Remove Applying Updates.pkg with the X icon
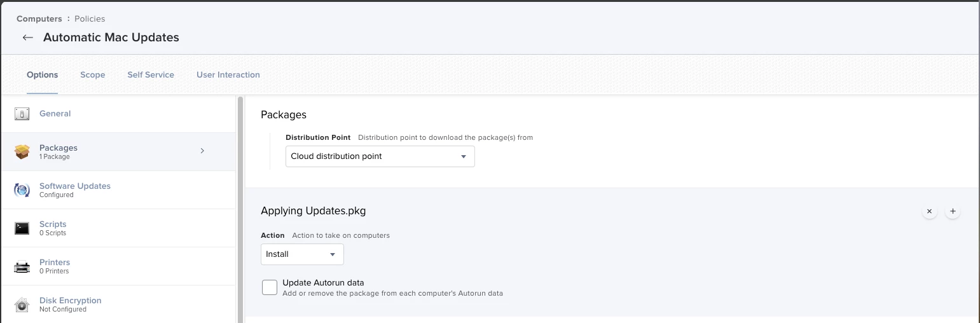Image resolution: width=980 pixels, height=323 pixels. 930,211
